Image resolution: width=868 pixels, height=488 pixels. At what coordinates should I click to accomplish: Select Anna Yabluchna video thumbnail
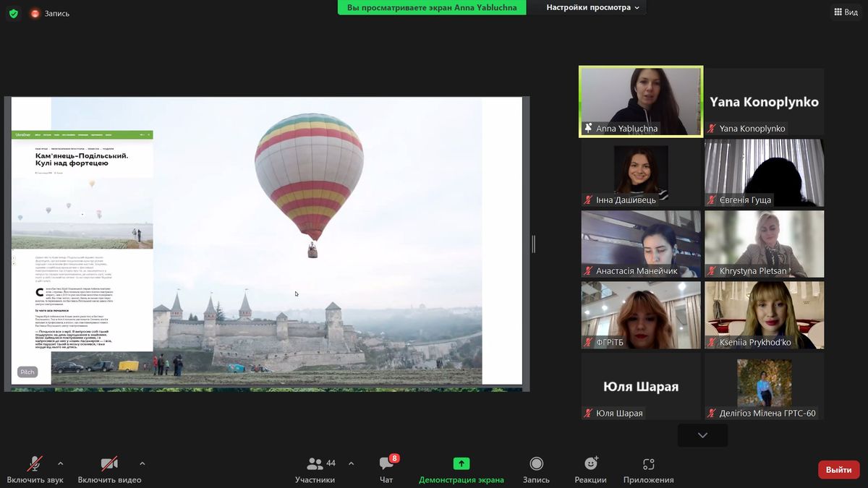(x=641, y=101)
